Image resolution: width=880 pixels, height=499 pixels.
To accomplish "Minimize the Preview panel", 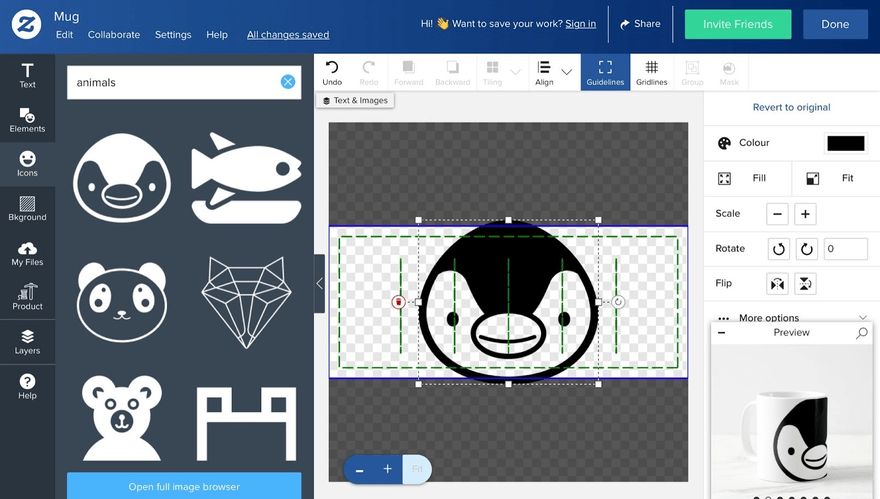I will click(722, 333).
